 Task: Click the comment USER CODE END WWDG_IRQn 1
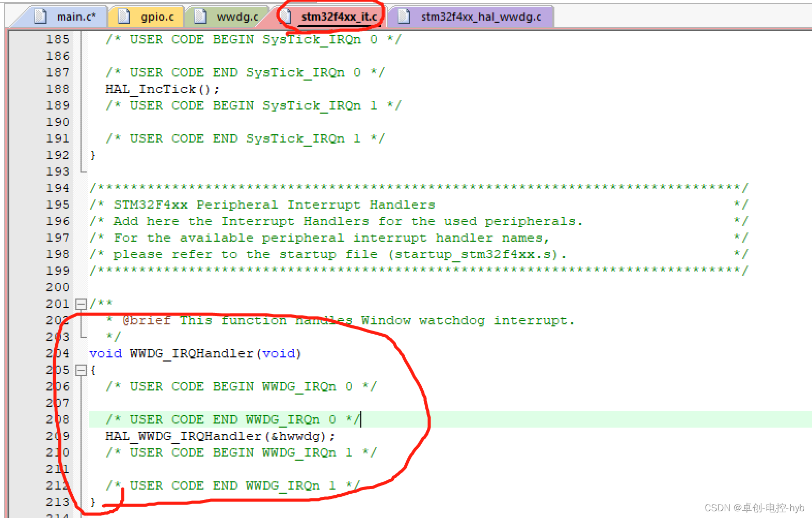tap(233, 485)
